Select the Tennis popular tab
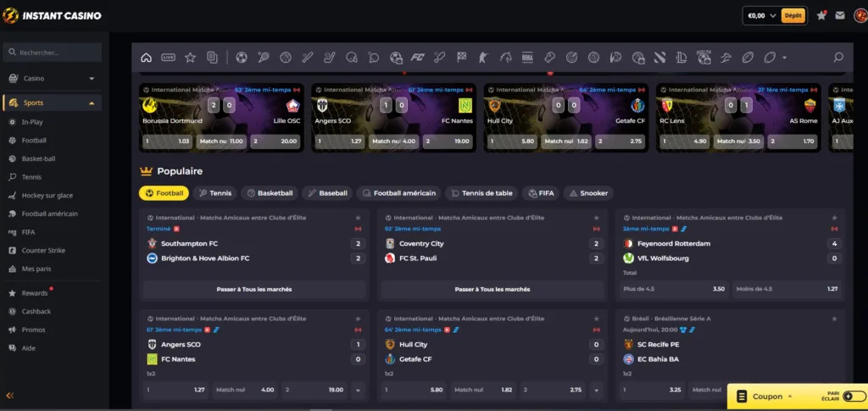 coord(215,193)
